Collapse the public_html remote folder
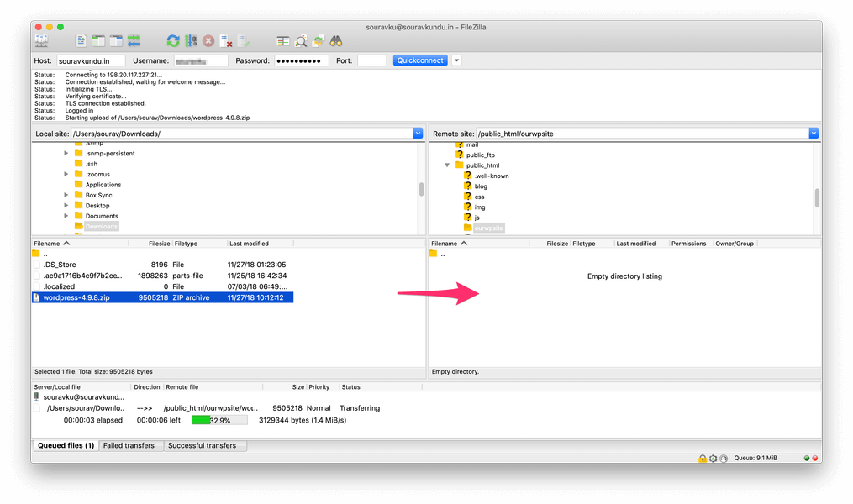The height and width of the screenshot is (504, 853). 447,165
